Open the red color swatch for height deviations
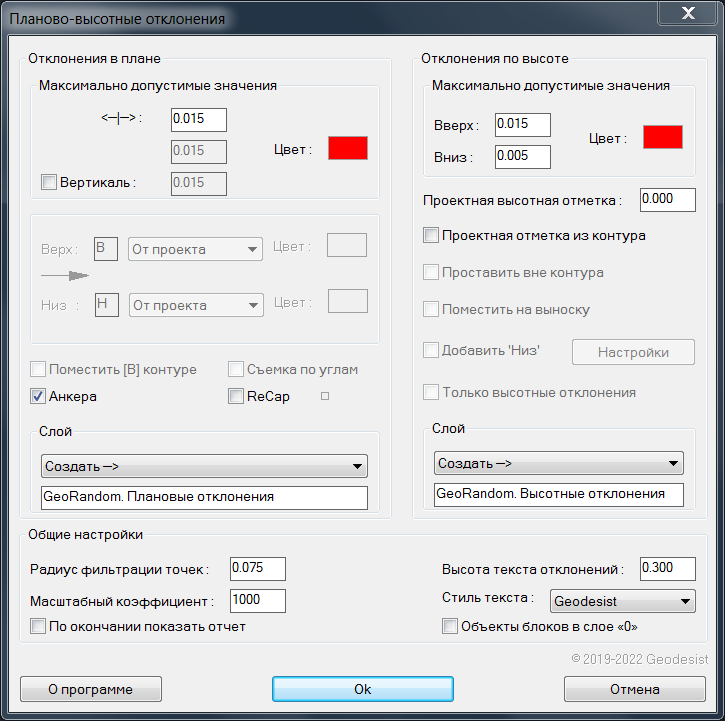The width and height of the screenshot is (725, 721). point(662,137)
